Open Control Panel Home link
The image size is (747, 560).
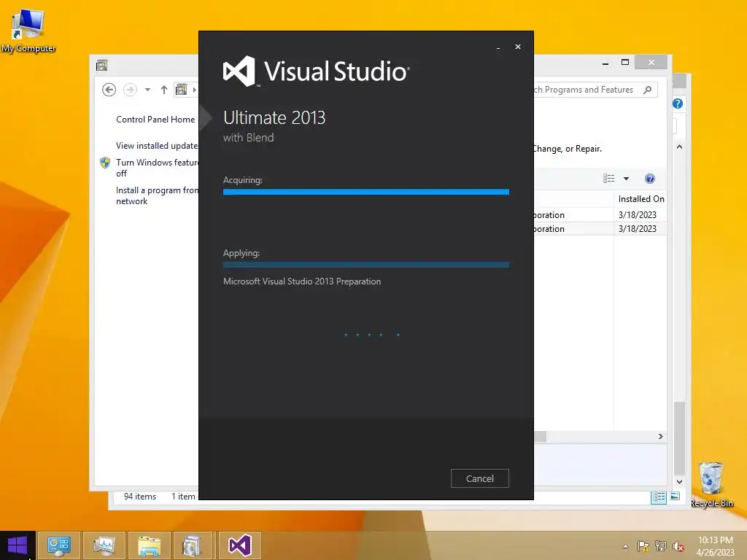click(155, 120)
